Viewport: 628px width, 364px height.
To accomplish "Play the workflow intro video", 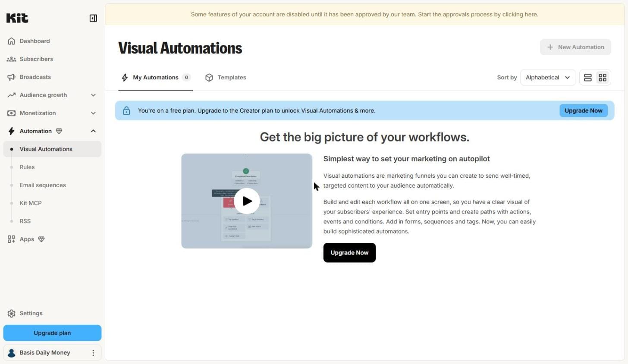I will (247, 201).
